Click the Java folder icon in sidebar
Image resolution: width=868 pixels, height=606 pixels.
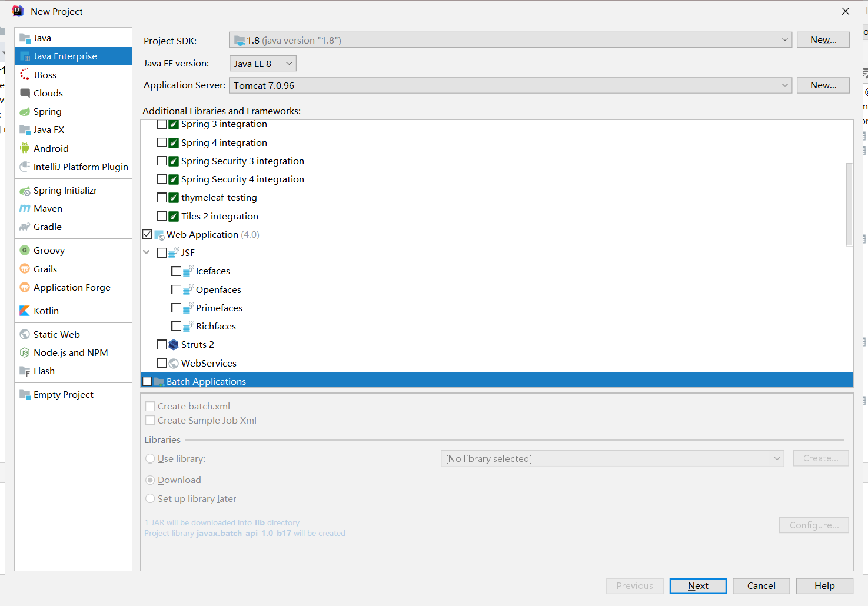[x=25, y=38]
